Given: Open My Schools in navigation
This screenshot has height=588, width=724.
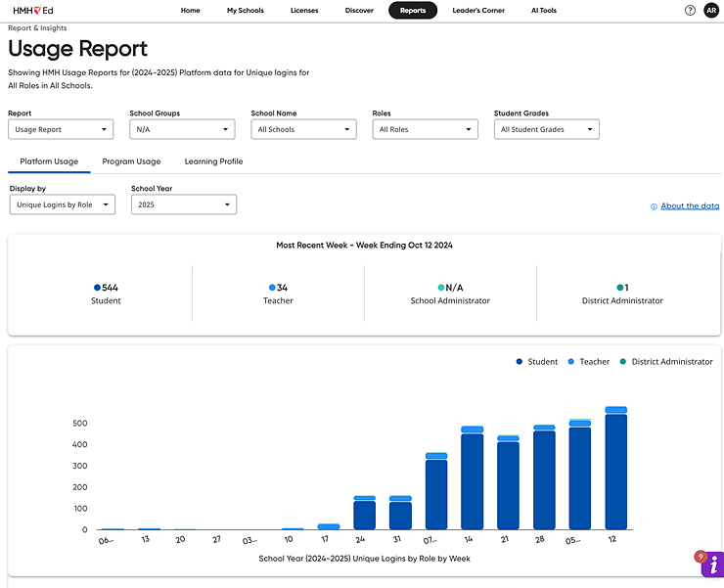Looking at the screenshot, I should click(x=246, y=10).
